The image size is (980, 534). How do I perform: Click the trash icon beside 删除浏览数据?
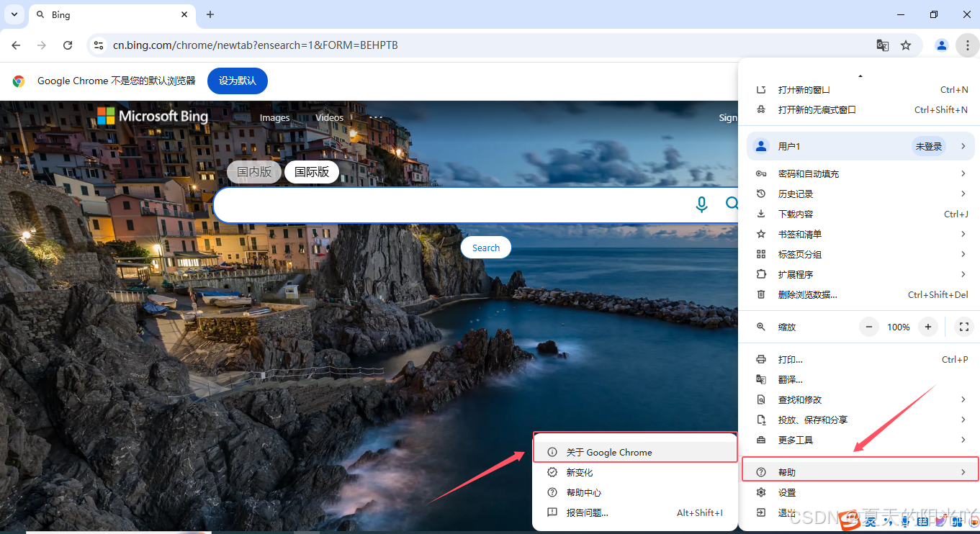[x=761, y=294]
